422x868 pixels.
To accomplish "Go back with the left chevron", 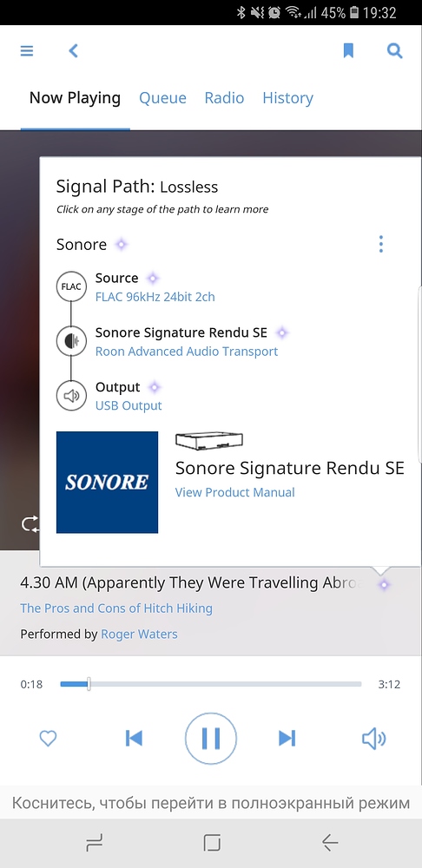I will [x=73, y=51].
